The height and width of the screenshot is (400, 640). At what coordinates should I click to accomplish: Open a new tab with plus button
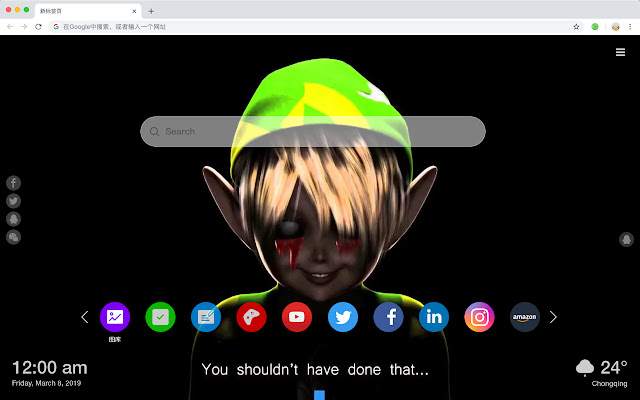tap(151, 11)
